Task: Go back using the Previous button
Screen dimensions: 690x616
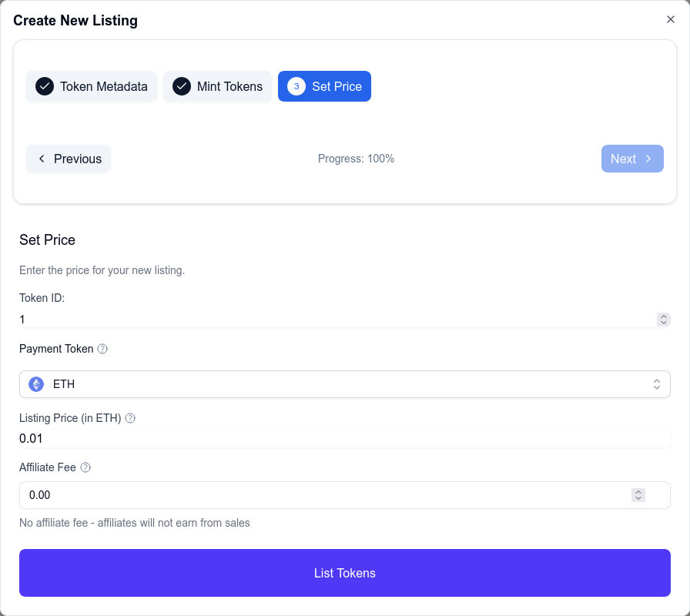Action: [69, 159]
